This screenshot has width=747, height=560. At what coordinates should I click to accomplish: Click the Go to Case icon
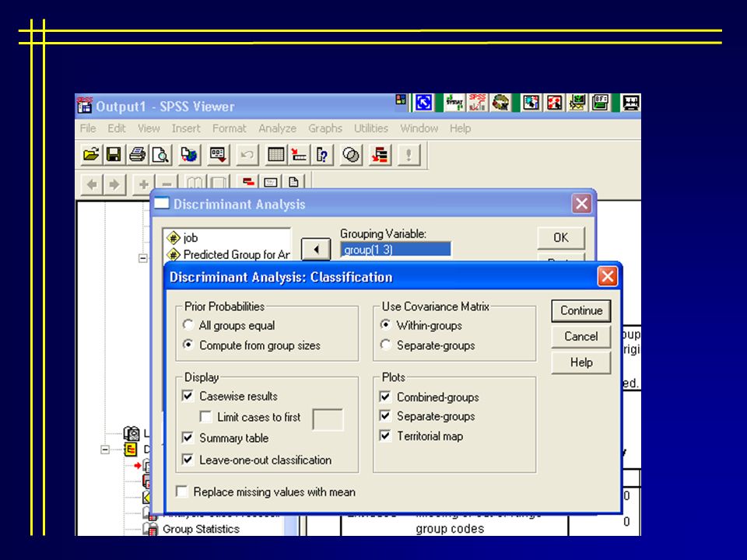[299, 154]
